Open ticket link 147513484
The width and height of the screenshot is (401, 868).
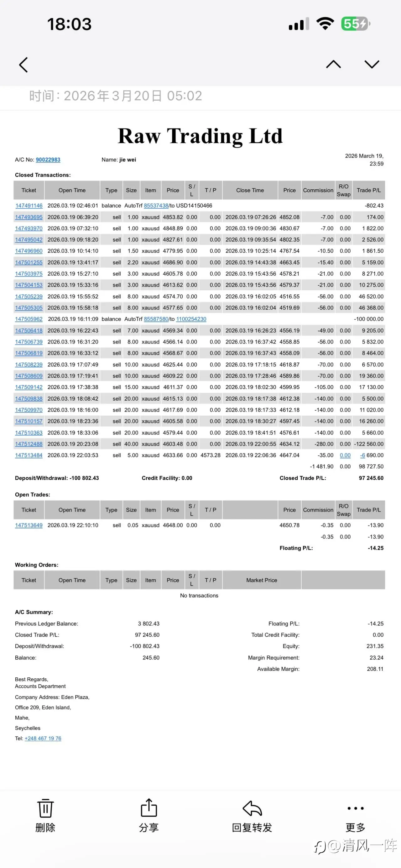click(29, 455)
